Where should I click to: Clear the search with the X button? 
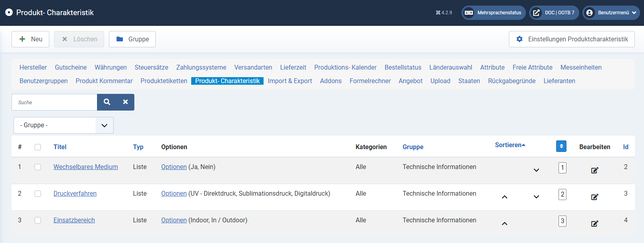click(125, 102)
